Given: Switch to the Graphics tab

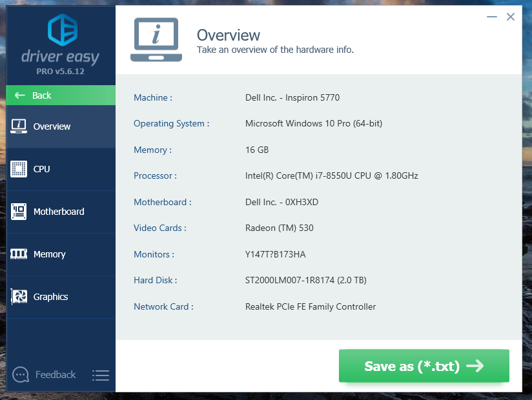Looking at the screenshot, I should (61, 297).
